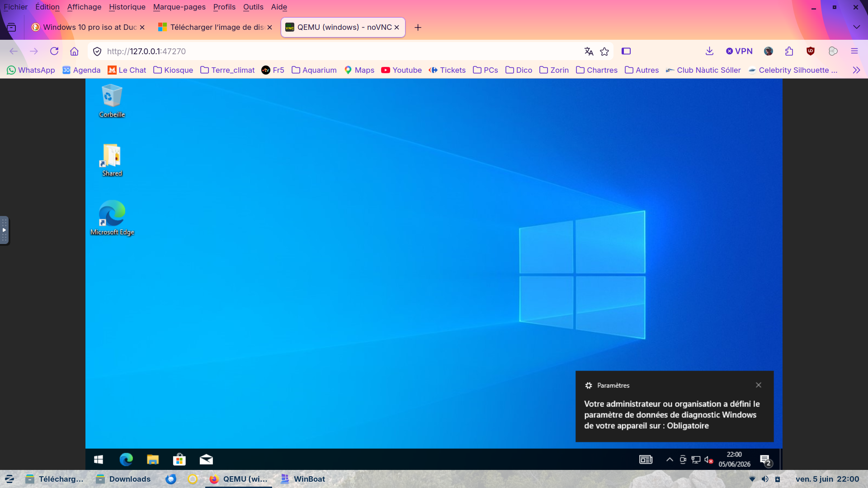This screenshot has height=488, width=868.
Task: Show more bookmarks chevron
Action: pyautogui.click(x=856, y=70)
